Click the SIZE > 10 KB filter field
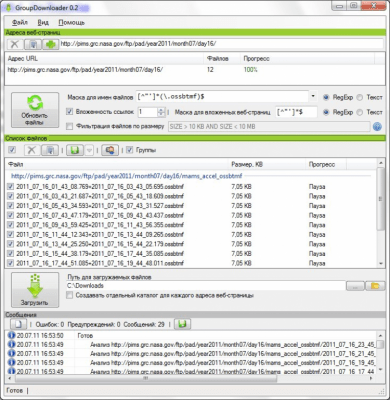390x400 pixels. click(x=269, y=127)
